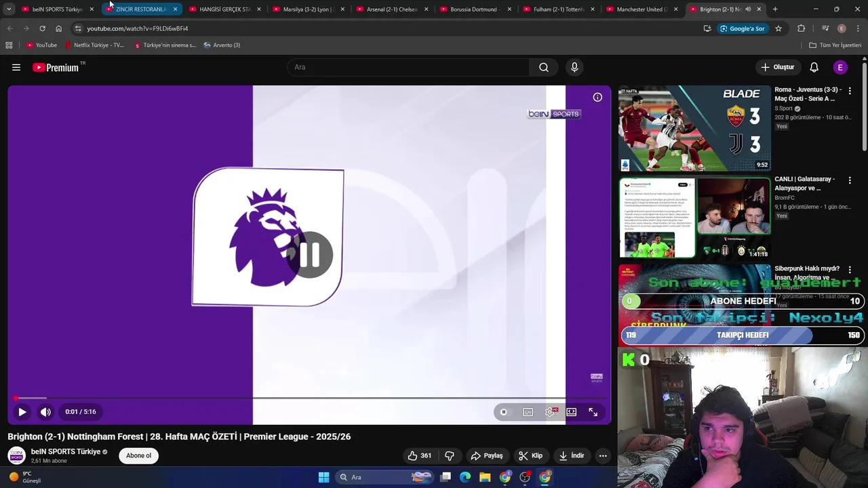Open Chrome media controls icon
This screenshot has width=868, height=488.
(825, 28)
